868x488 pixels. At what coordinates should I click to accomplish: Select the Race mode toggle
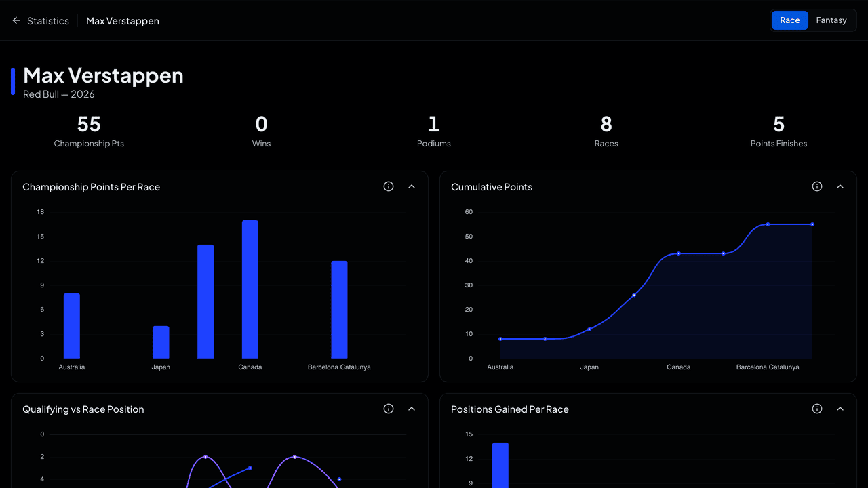point(790,20)
